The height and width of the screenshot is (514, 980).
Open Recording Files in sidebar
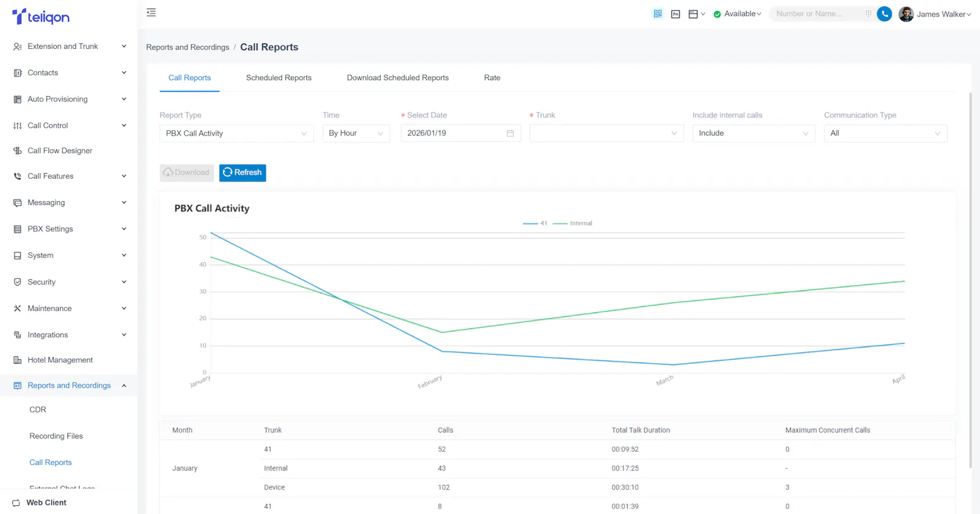pyautogui.click(x=56, y=436)
